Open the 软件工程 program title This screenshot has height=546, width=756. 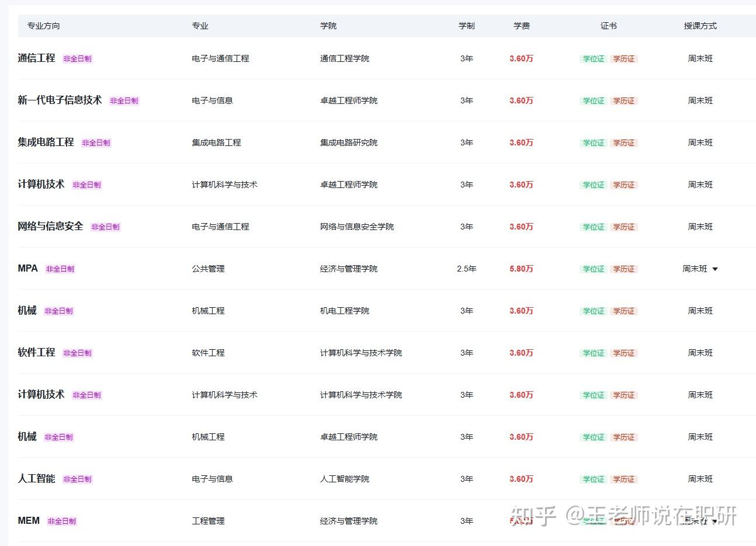click(x=36, y=353)
